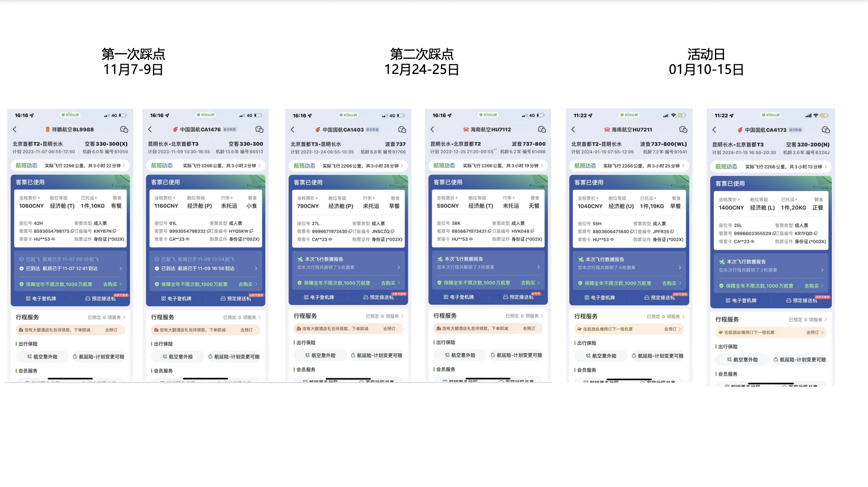Screen dimensions: 868x487
Task: Tap back arrow on 祥鹏航空8L9988 screen
Action: click(x=15, y=129)
